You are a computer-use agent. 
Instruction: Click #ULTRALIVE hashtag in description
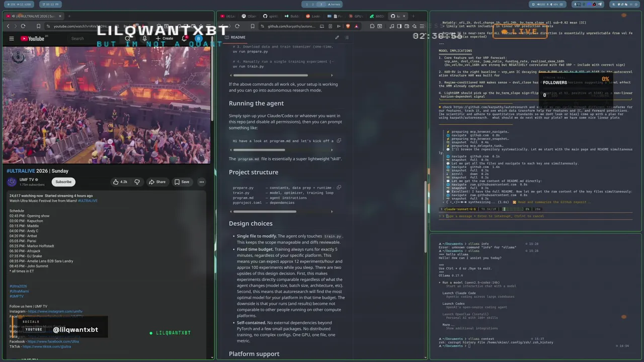coord(88,201)
